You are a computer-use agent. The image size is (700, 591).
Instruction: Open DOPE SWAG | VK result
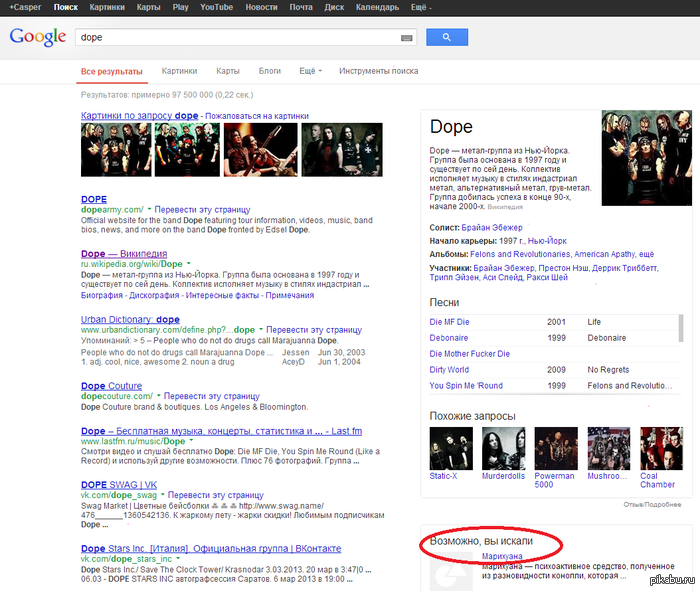click(119, 485)
